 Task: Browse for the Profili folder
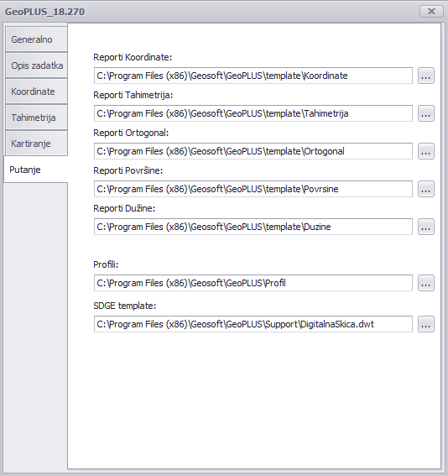click(x=426, y=283)
